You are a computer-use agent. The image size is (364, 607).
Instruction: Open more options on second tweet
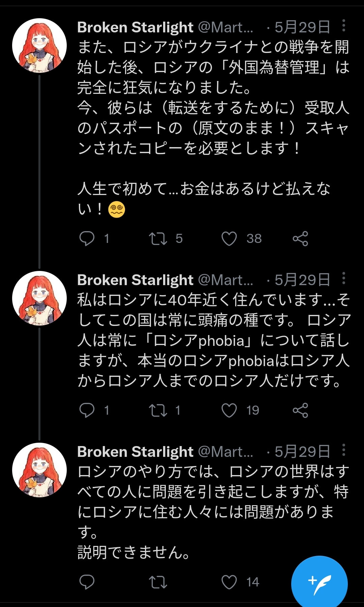[x=343, y=279]
